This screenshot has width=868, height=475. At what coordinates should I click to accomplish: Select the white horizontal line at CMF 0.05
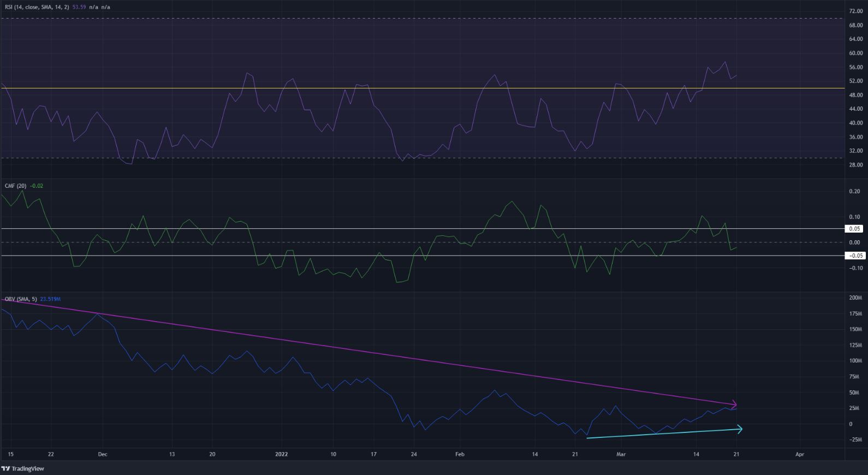pos(422,229)
